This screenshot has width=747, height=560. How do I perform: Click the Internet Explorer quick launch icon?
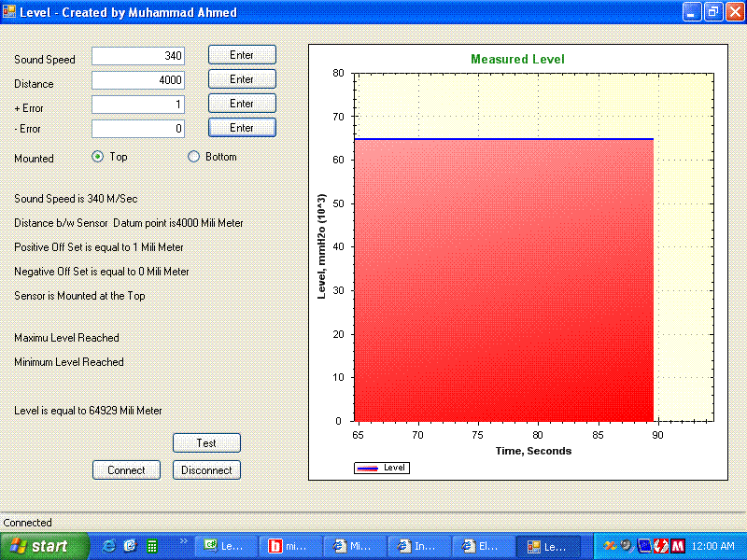click(108, 546)
